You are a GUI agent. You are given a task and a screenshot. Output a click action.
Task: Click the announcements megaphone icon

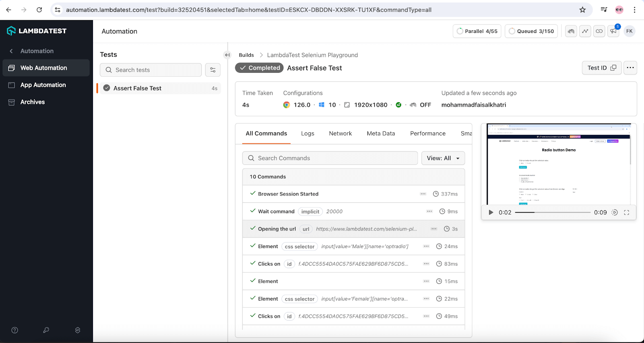click(613, 31)
